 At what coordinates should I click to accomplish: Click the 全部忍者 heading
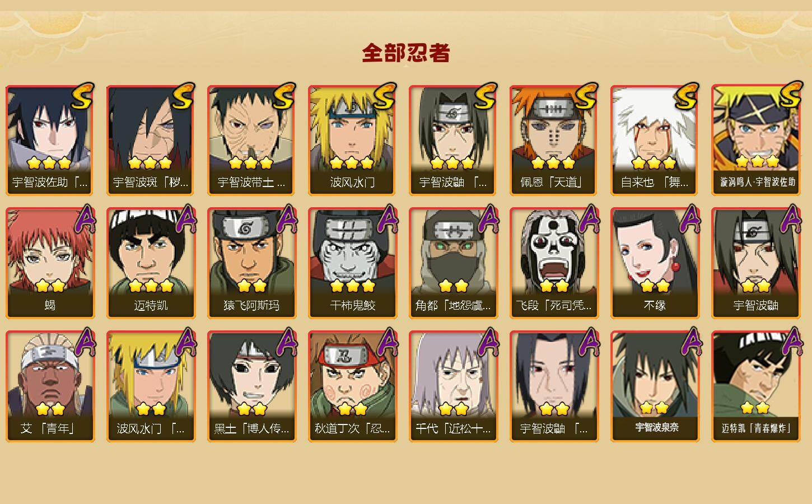[406, 53]
